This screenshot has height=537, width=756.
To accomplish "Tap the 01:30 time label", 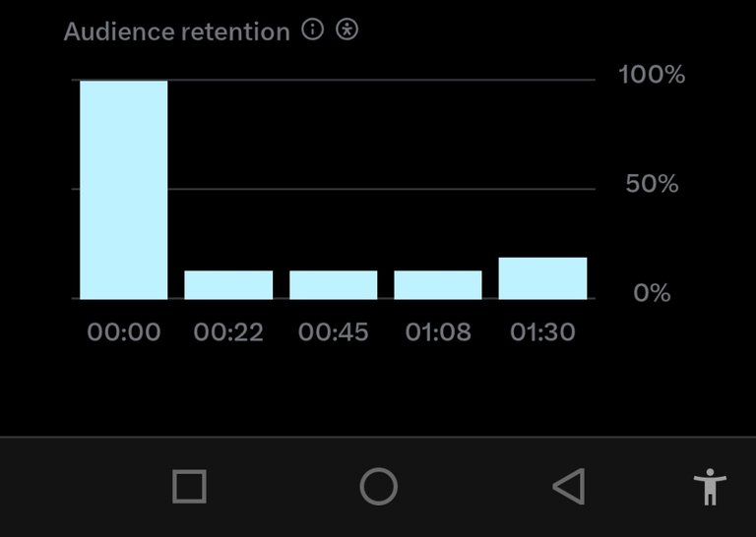I will pyautogui.click(x=543, y=331).
